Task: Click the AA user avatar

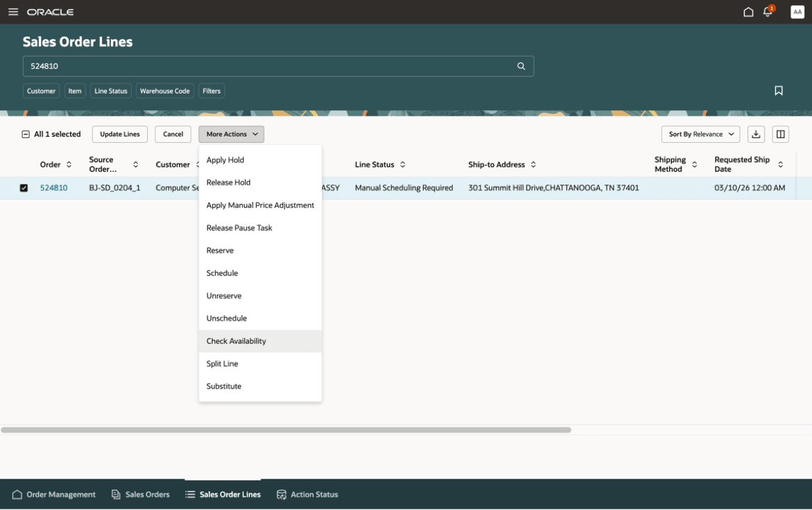Action: click(797, 11)
